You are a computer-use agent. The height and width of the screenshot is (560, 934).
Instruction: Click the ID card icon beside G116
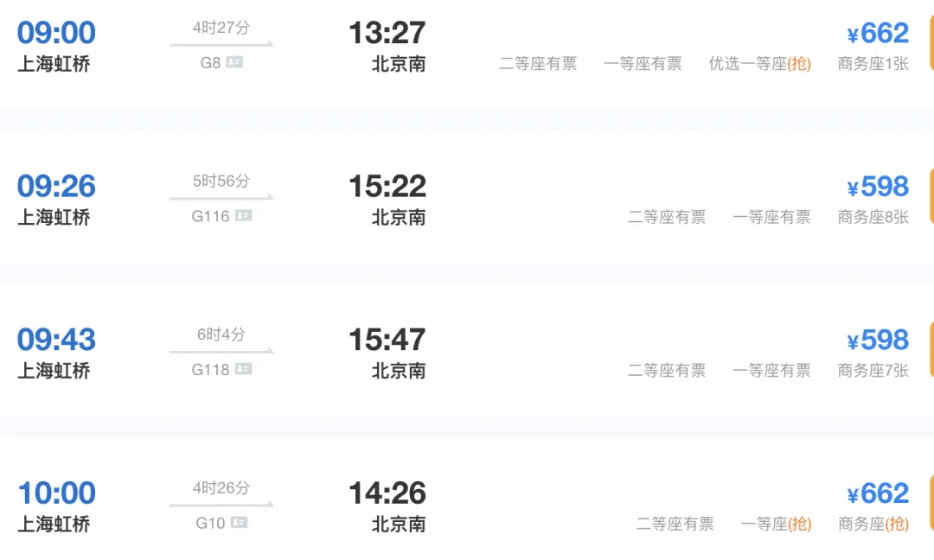tap(243, 216)
